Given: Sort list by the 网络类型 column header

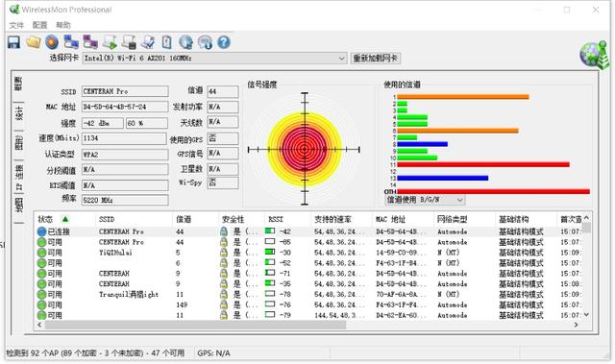Looking at the screenshot, I should [465, 219].
